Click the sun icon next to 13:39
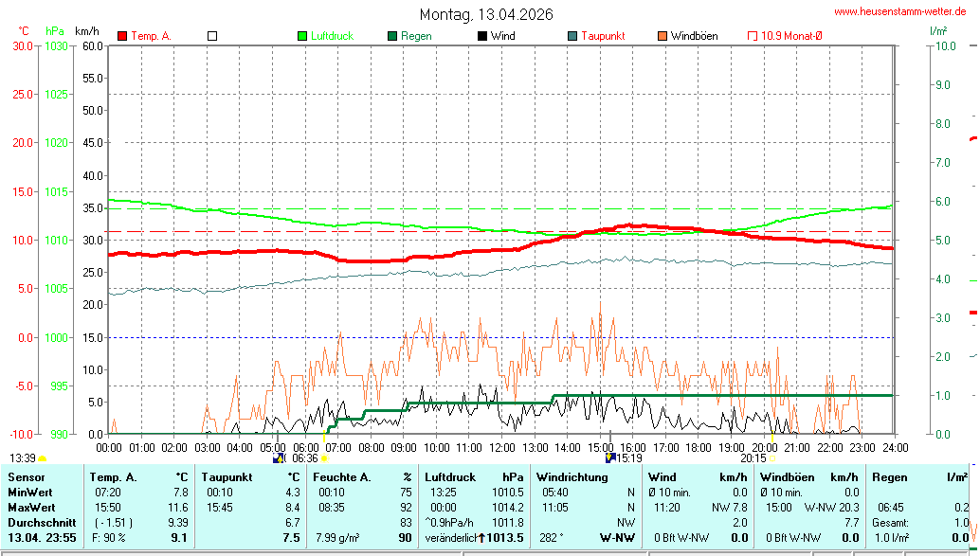980x556 pixels. click(42, 458)
